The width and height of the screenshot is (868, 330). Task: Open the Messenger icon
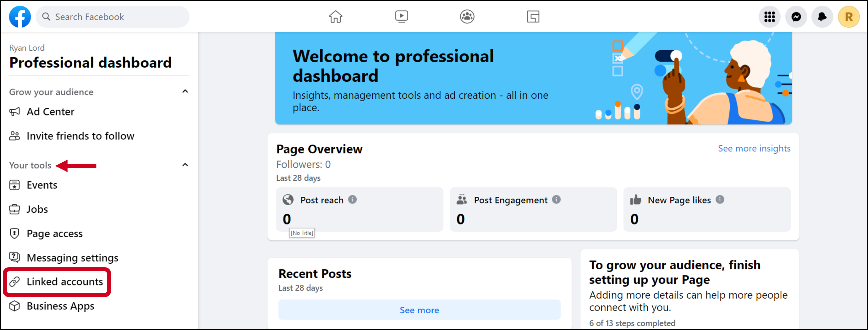tap(796, 17)
